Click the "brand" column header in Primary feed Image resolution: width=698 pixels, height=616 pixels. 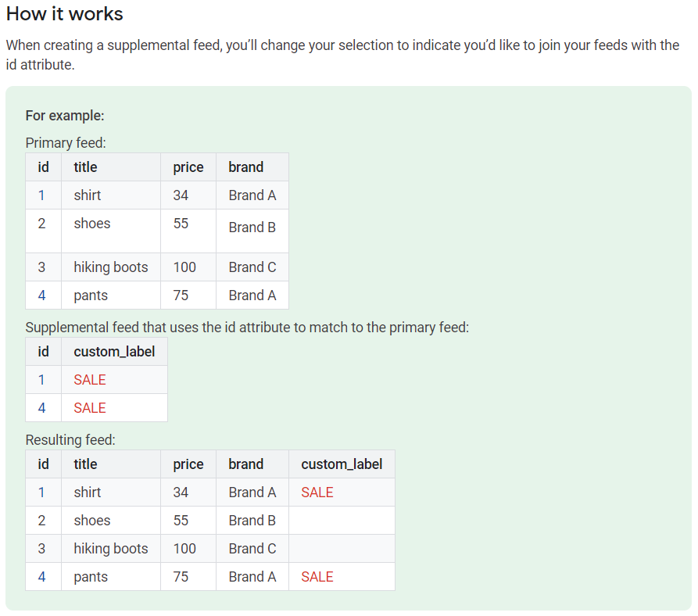245,167
